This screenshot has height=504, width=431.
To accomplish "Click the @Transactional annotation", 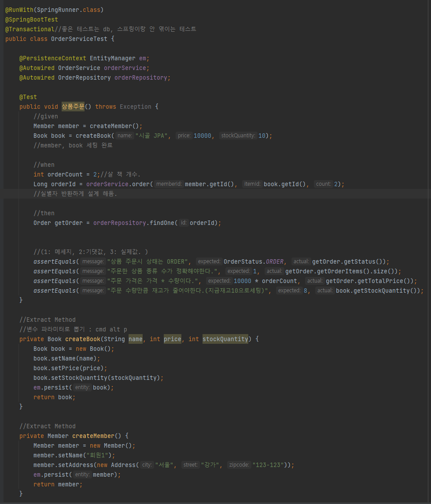I will pyautogui.click(x=29, y=29).
